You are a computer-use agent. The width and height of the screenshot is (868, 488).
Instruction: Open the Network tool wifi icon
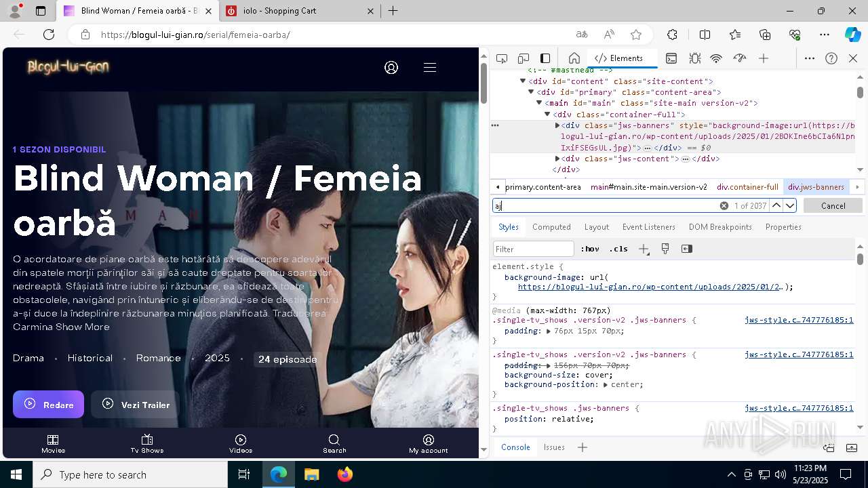tap(716, 58)
